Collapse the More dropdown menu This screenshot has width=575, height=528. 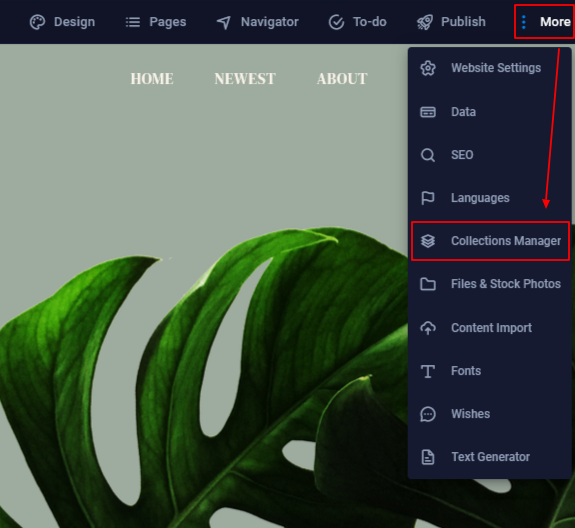point(545,22)
